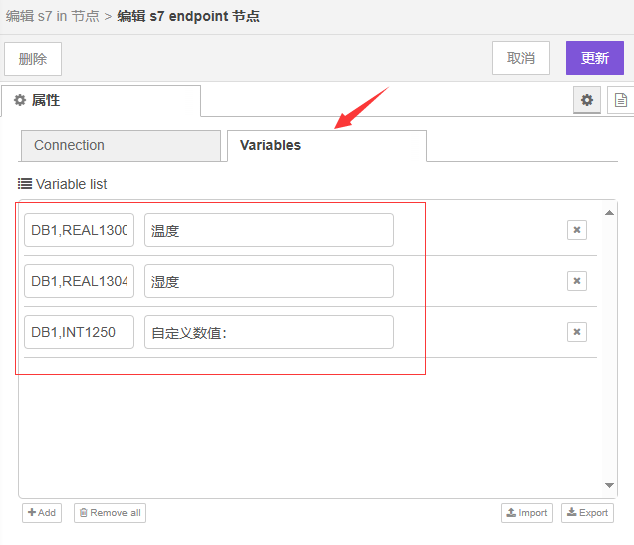Switch to the Connection tab
Viewport: 634px width, 545px height.
119,145
